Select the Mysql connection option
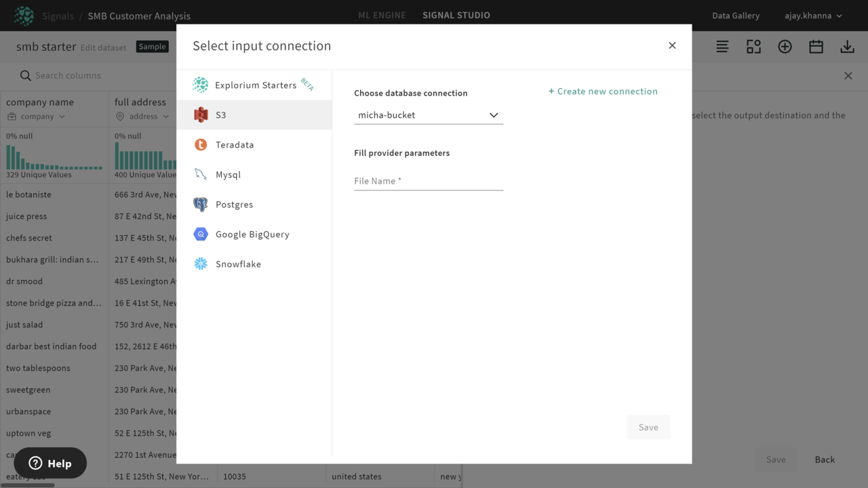This screenshot has height=488, width=868. click(x=254, y=174)
